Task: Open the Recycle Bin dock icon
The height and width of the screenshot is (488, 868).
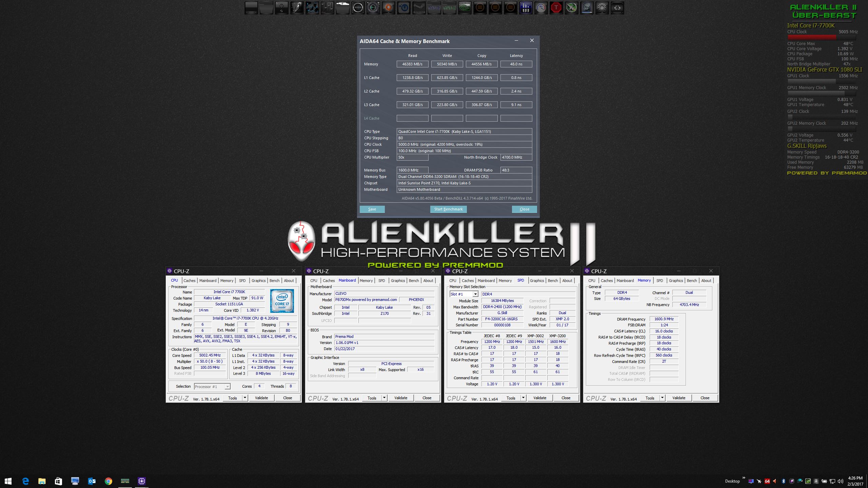Action: (617, 8)
